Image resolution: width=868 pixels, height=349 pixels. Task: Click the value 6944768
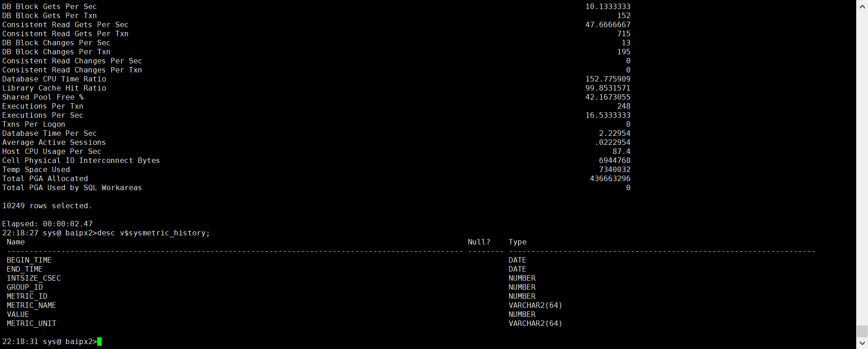[615, 161]
